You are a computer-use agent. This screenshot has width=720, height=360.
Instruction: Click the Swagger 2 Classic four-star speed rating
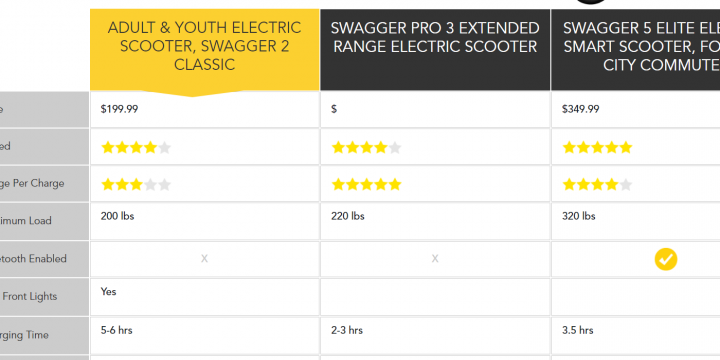click(136, 147)
